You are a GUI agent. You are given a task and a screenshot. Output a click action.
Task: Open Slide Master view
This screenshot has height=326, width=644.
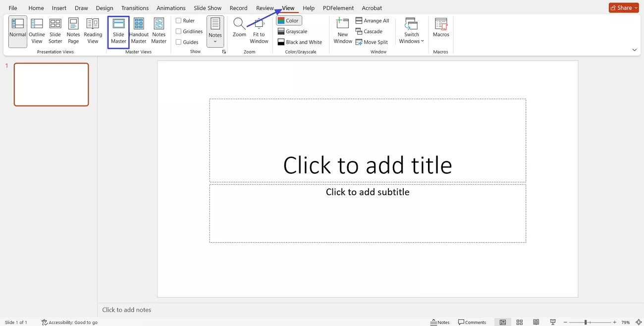click(x=118, y=31)
